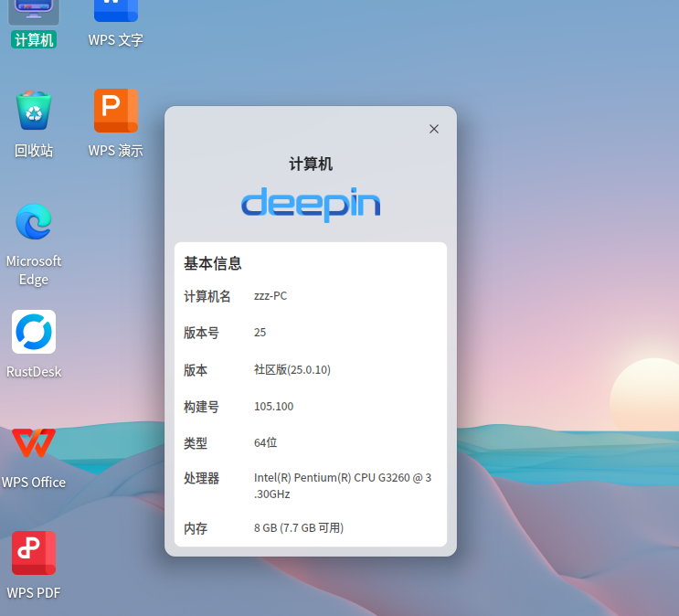Select the build number 105.100
Screen dimensions: 679x616
273,407
